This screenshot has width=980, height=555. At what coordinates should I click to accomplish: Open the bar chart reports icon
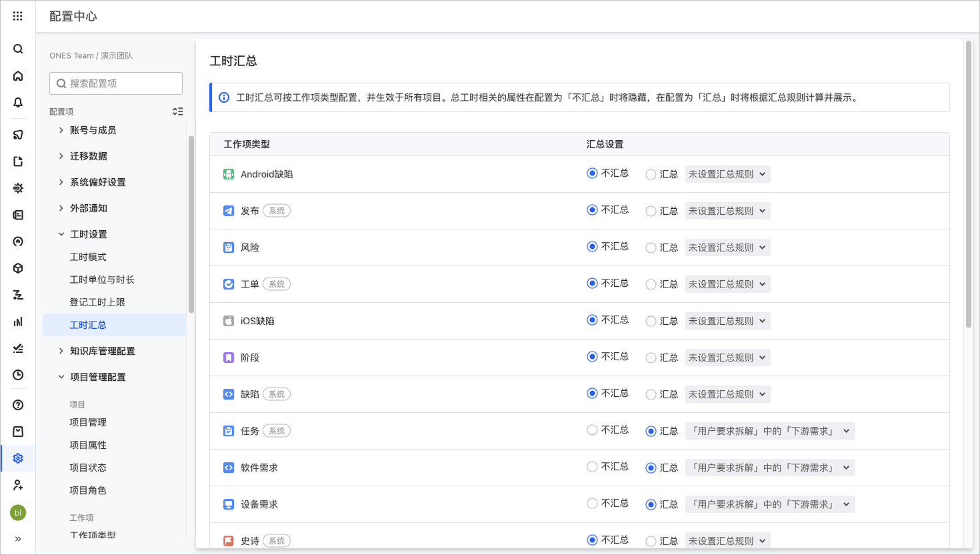18,322
